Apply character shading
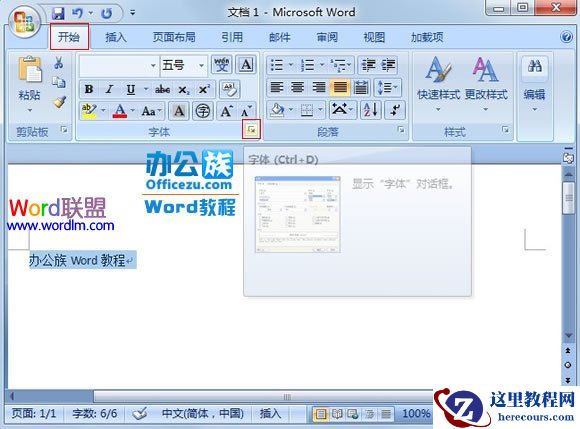 click(x=179, y=111)
